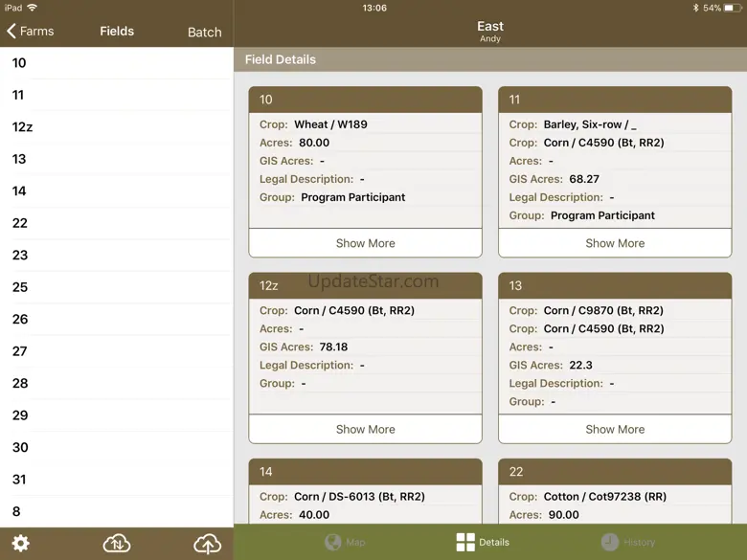Select field 12z in the sidebar
The image size is (747, 560).
click(23, 127)
